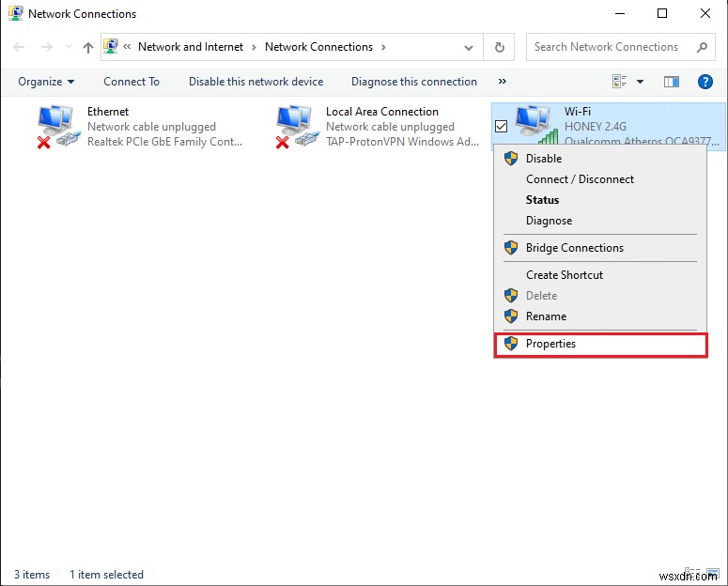Click Realtek PCIe GbE Family Cont... text
The height and width of the screenshot is (586, 728).
point(164,142)
